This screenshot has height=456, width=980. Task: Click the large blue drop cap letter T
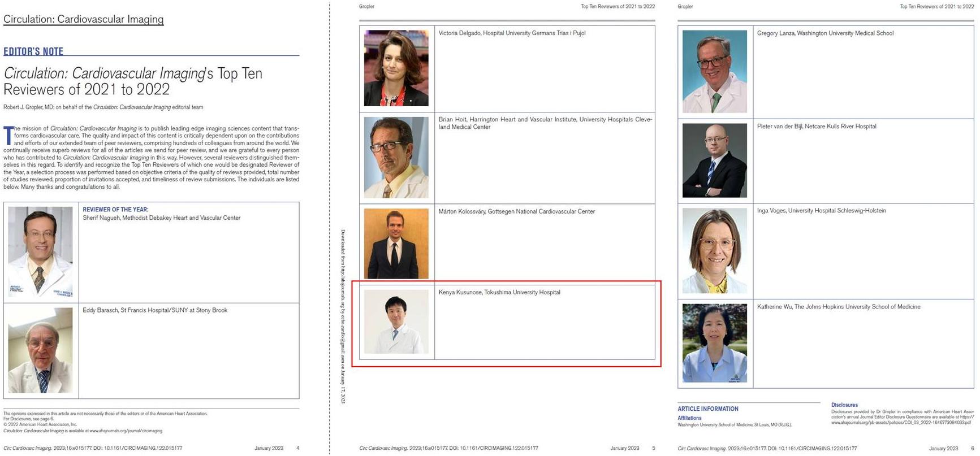point(8,136)
